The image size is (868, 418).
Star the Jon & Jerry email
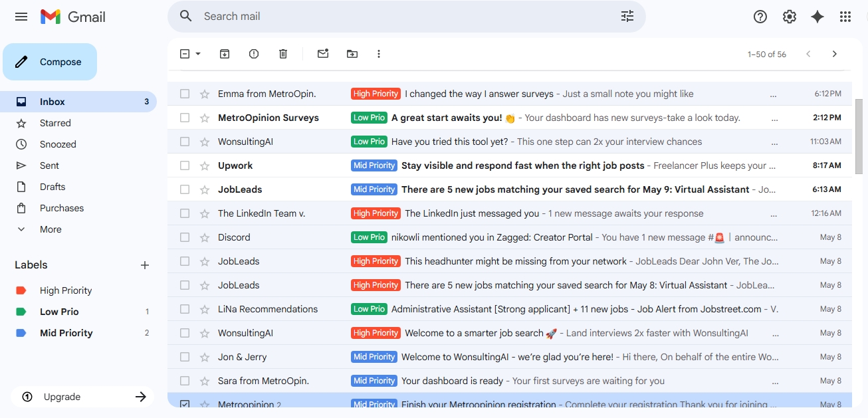click(205, 357)
